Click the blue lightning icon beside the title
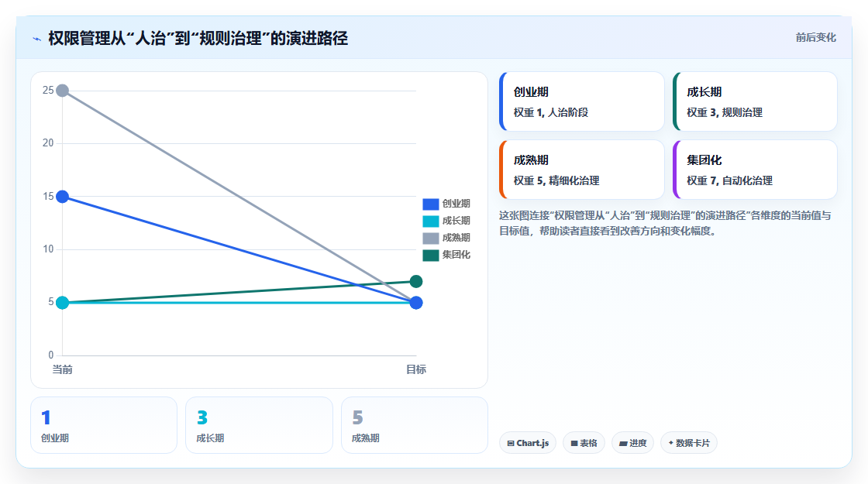This screenshot has height=484, width=868. click(36, 39)
